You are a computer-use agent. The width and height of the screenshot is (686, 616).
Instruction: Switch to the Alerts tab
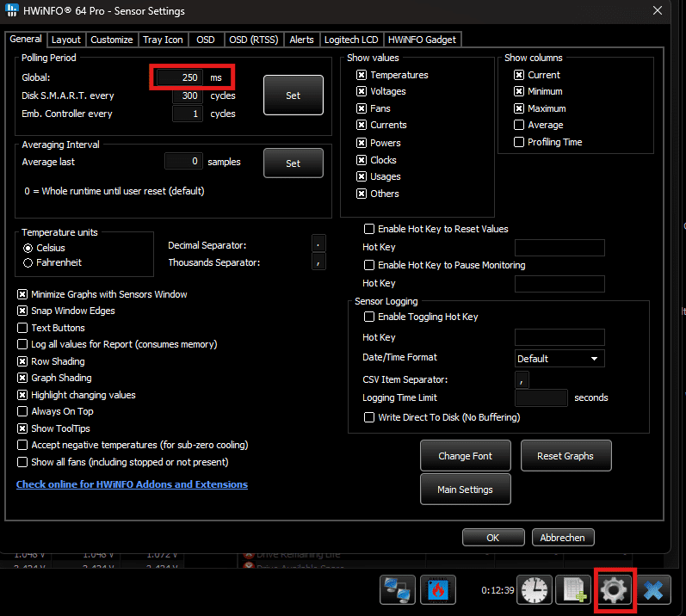[x=301, y=40]
